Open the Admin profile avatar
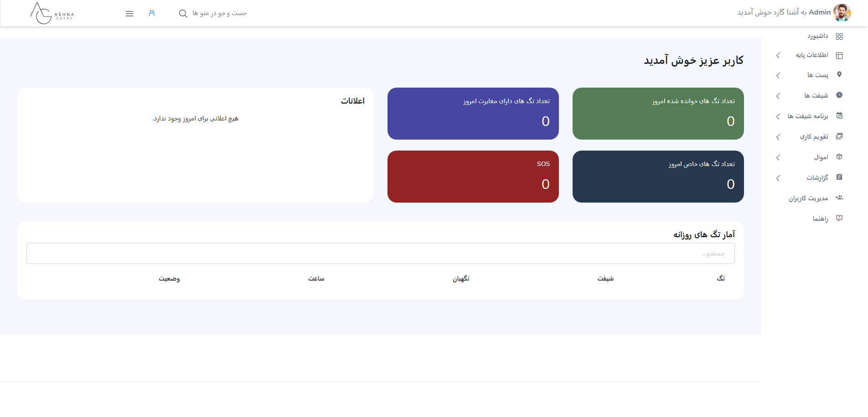The width and height of the screenshot is (868, 417). pos(842,13)
